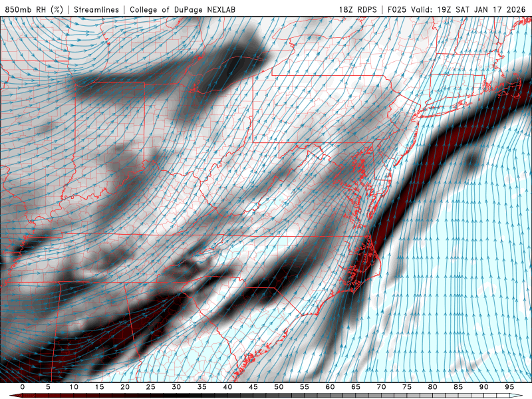Click the '20' value on the color scale

125,387
